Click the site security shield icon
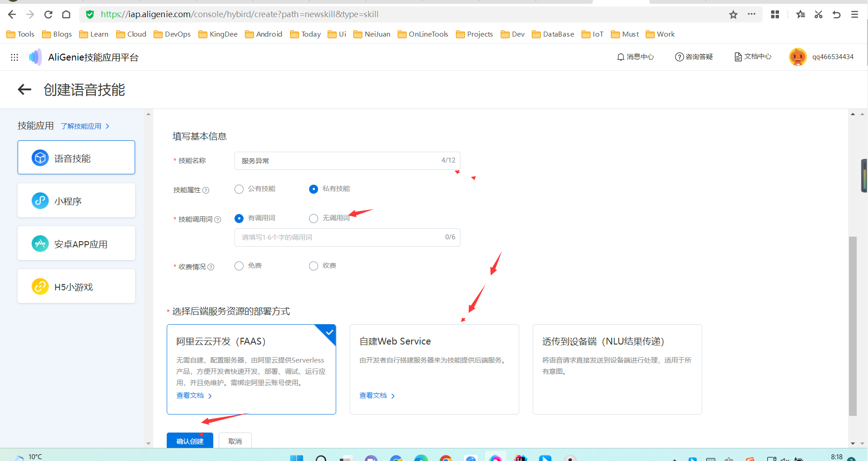Screen dimensions: 868x461 90,14
